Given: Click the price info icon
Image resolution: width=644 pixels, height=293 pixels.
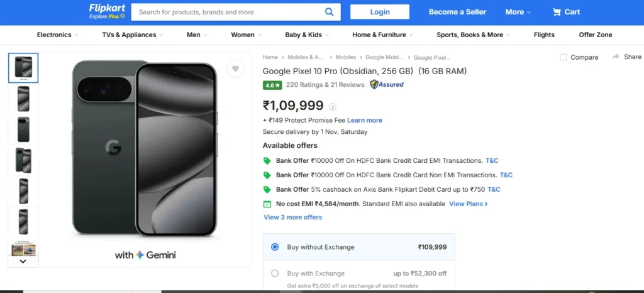Looking at the screenshot, I should point(333,107).
